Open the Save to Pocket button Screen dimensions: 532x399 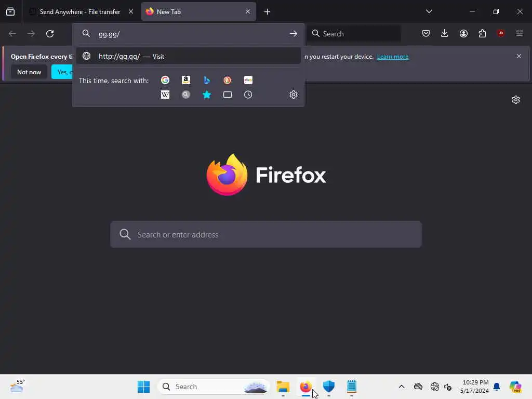point(426,33)
